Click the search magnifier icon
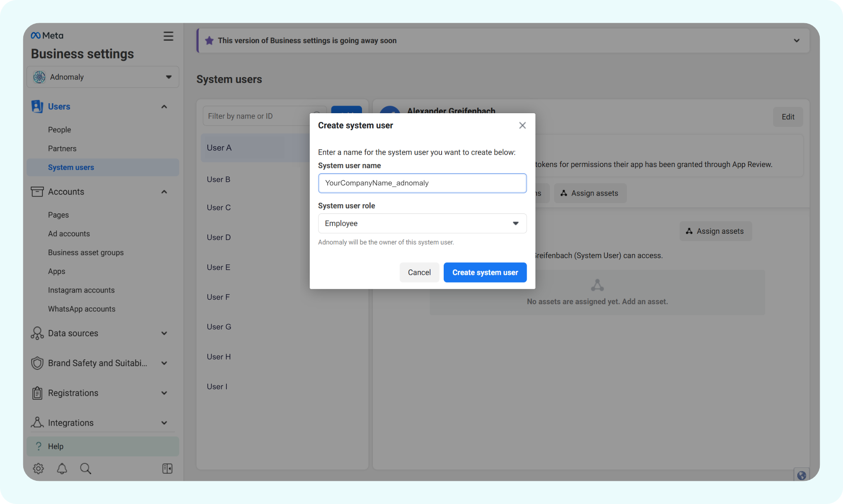The width and height of the screenshot is (843, 504). [85, 469]
